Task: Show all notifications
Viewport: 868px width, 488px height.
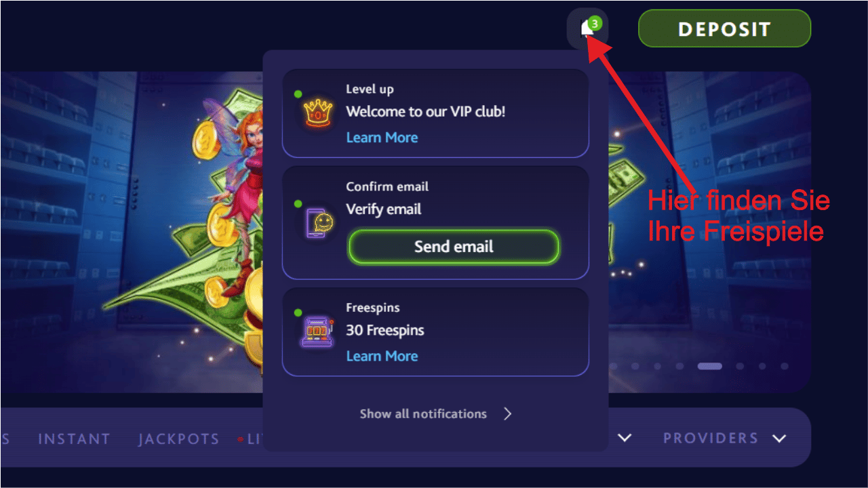Action: click(423, 413)
